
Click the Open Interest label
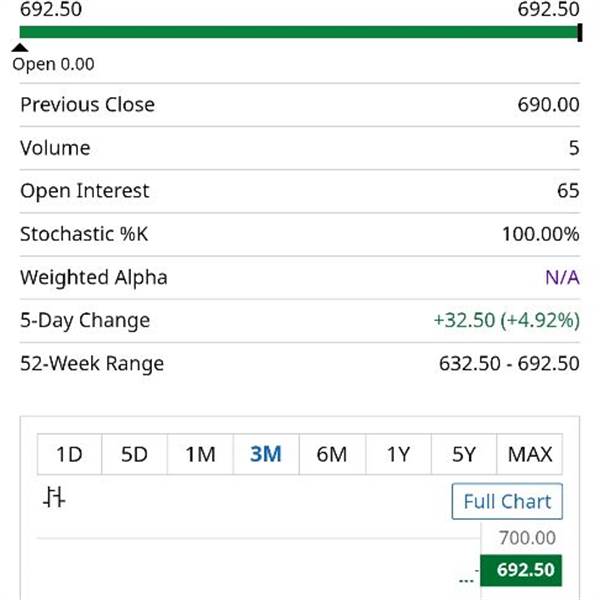pos(85,191)
